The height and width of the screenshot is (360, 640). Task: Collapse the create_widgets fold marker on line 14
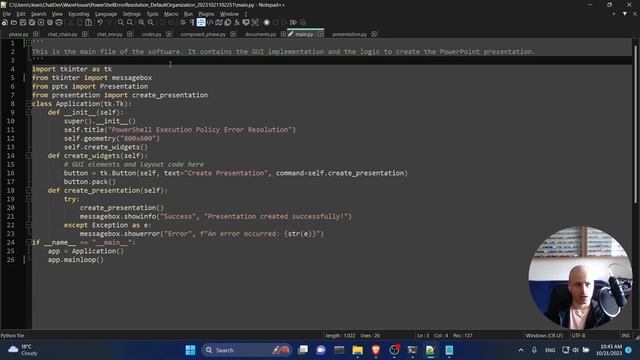click(x=29, y=156)
